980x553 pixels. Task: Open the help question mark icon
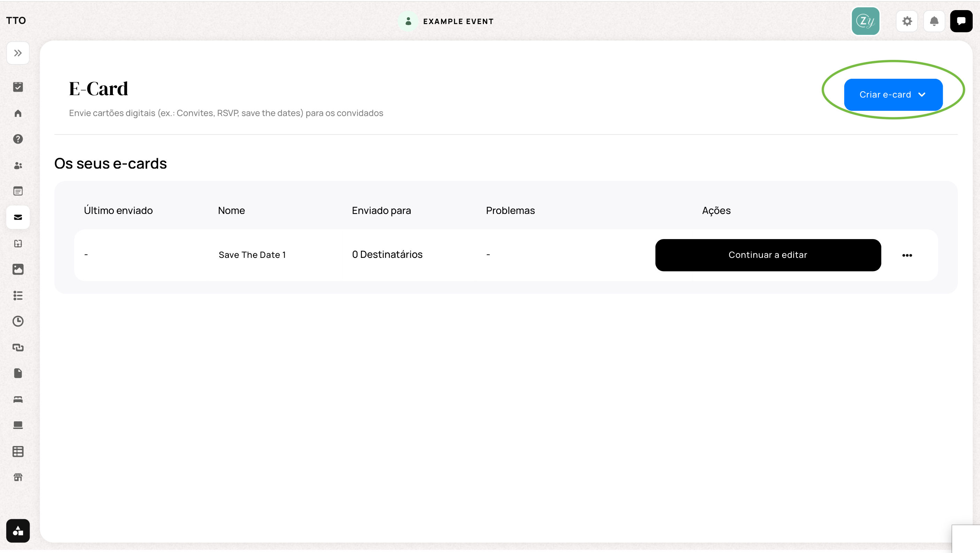point(18,139)
